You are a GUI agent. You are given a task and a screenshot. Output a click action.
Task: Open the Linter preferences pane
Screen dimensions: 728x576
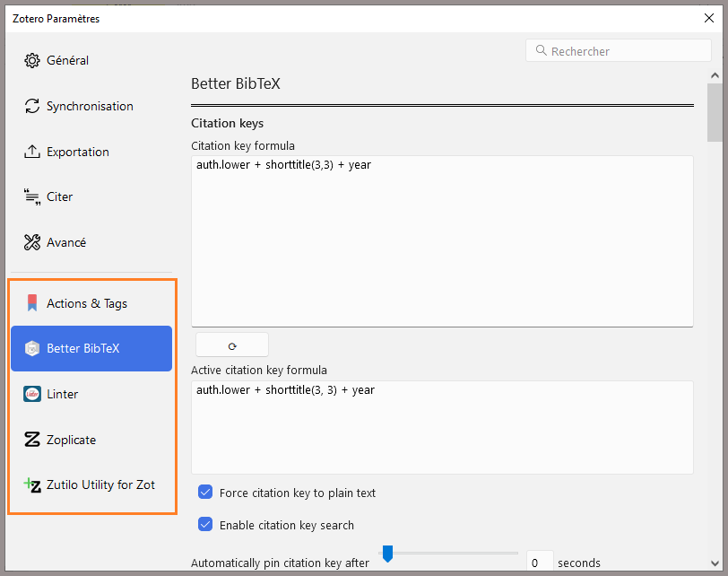(91, 394)
